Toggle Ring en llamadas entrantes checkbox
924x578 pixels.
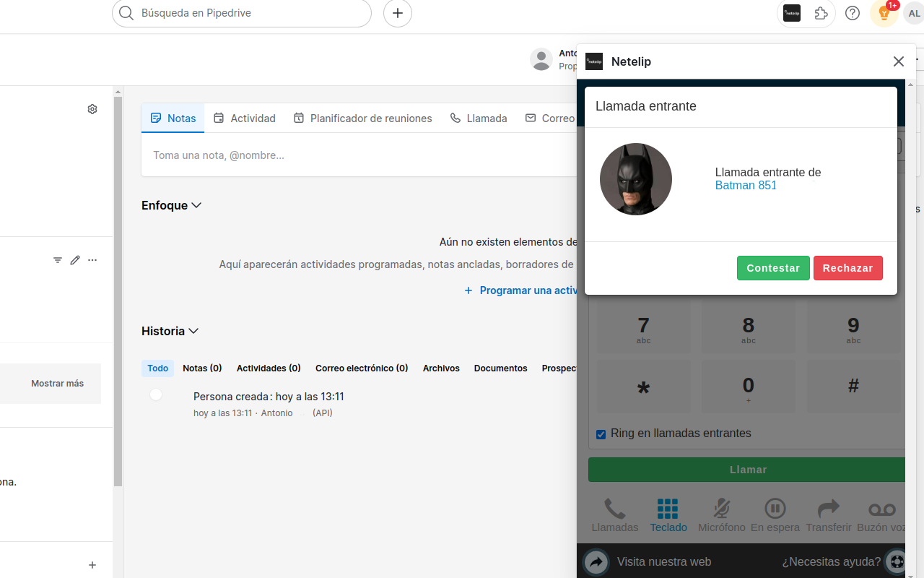(601, 434)
